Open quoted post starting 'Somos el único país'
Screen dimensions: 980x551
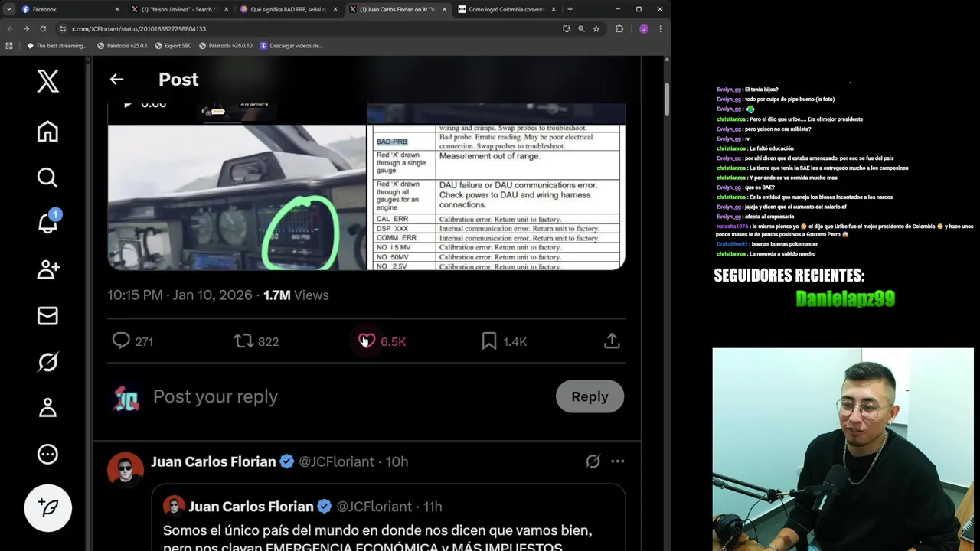coord(388,517)
